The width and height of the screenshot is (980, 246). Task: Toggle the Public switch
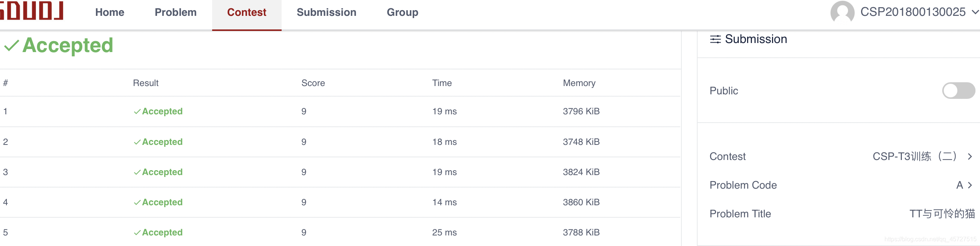(958, 91)
